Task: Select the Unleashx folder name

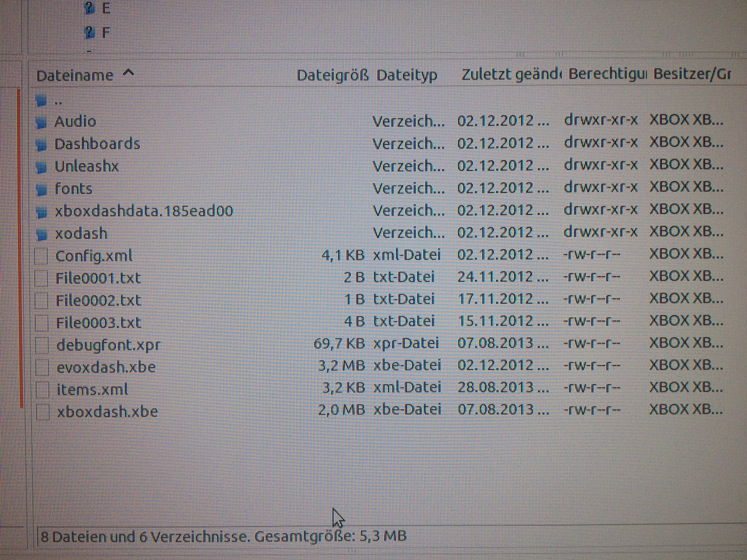Action: coord(87,166)
